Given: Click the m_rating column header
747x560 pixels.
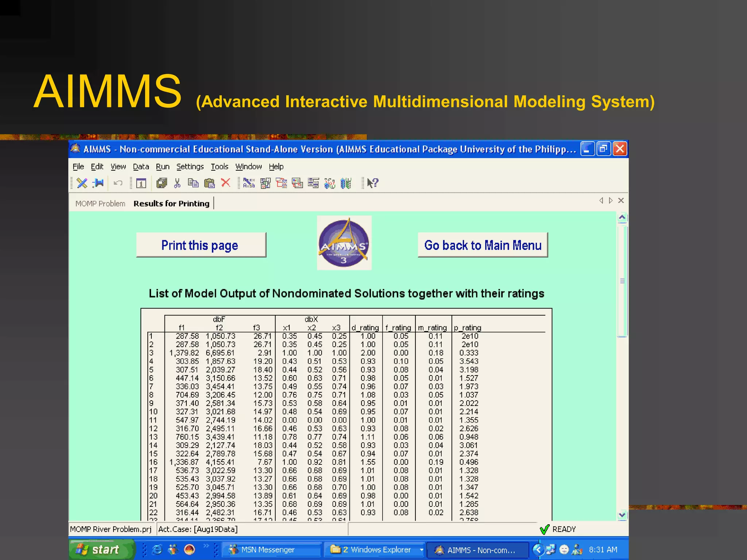Looking at the screenshot, I should point(432,327).
